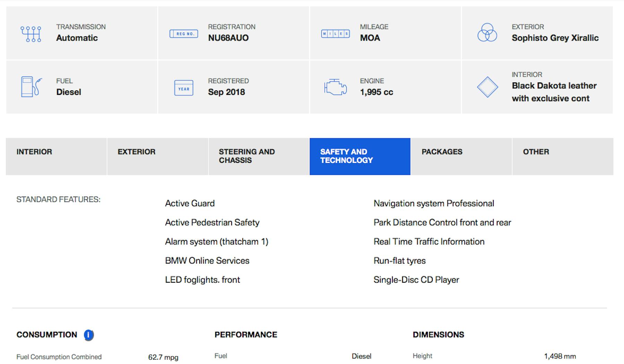
Task: Click Park Distance Control front and rear
Action: (442, 222)
